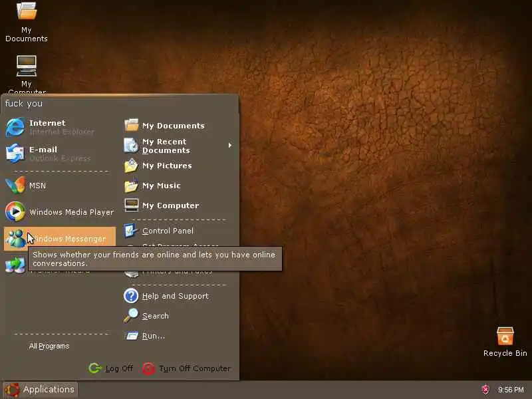Image resolution: width=532 pixels, height=399 pixels.
Task: Select Windows Media Player menu text
Action: point(72,212)
